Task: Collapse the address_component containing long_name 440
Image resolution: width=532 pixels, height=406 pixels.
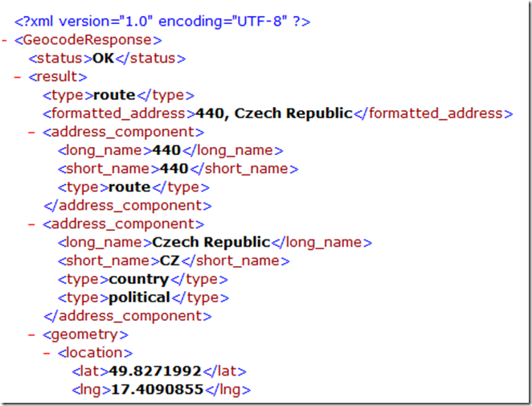Action: (32, 132)
